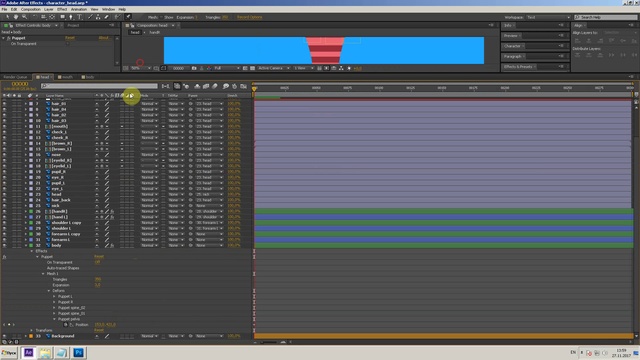Expand the Puppet spine_02 pin

pos(54,308)
